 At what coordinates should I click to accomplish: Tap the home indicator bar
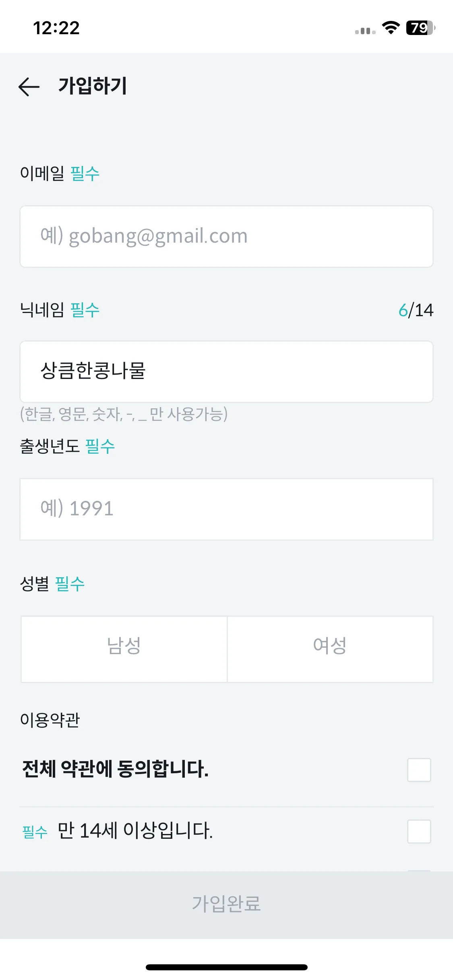click(x=227, y=967)
